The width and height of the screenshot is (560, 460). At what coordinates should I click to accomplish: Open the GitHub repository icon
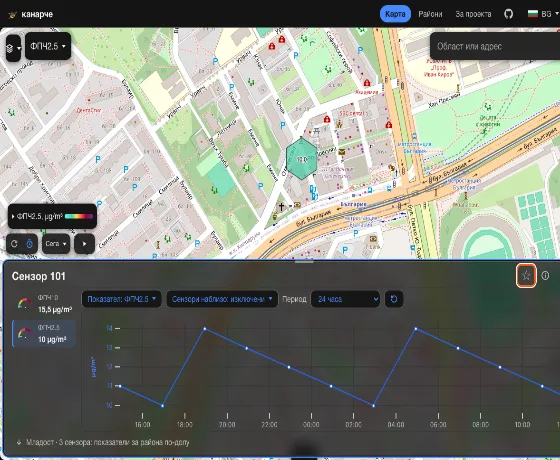point(509,14)
